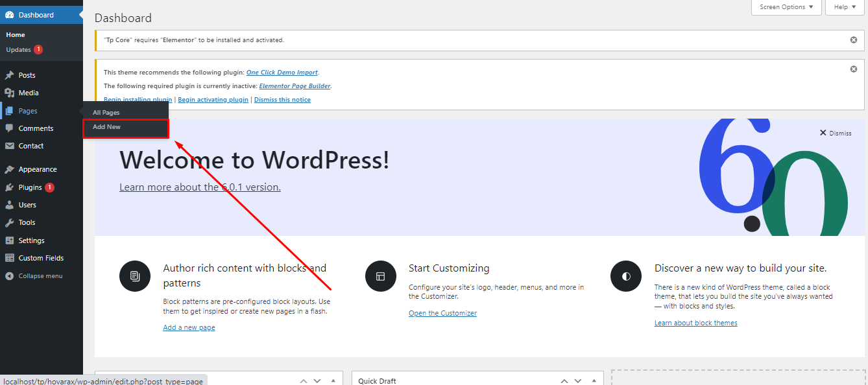Click the Appearance paintbrush icon
This screenshot has width=868, height=385.
[x=9, y=169]
